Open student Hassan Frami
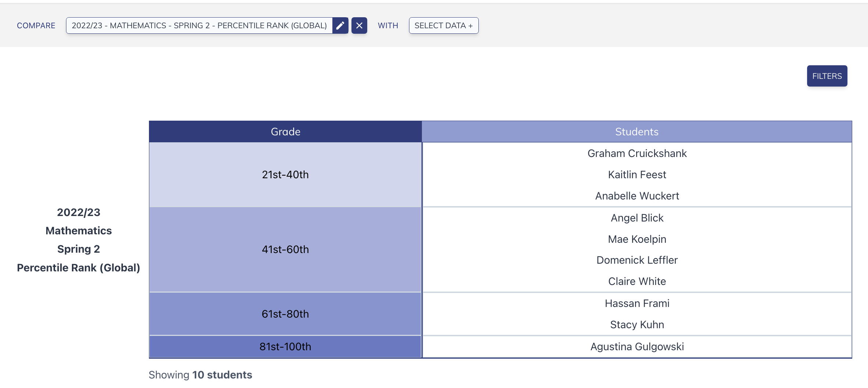Screen dimensions: 868x388 (637, 303)
